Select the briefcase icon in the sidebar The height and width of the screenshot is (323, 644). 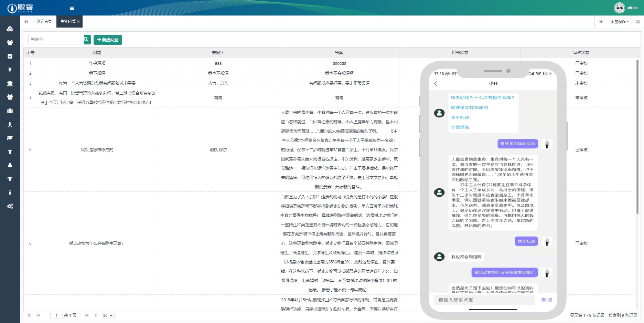10,111
